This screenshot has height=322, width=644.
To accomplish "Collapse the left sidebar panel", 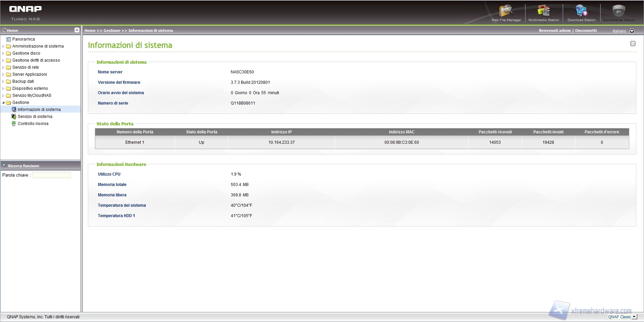I will click(x=77, y=30).
